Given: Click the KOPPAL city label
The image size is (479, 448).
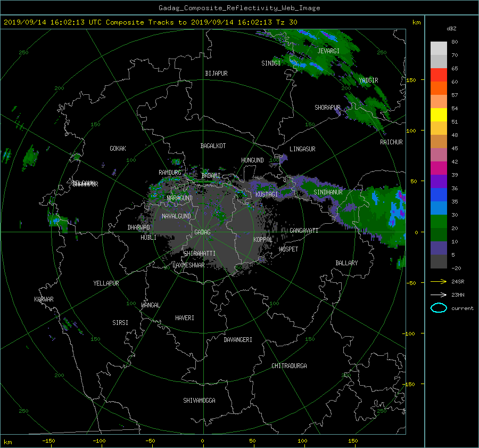Looking at the screenshot, I should [x=263, y=240].
